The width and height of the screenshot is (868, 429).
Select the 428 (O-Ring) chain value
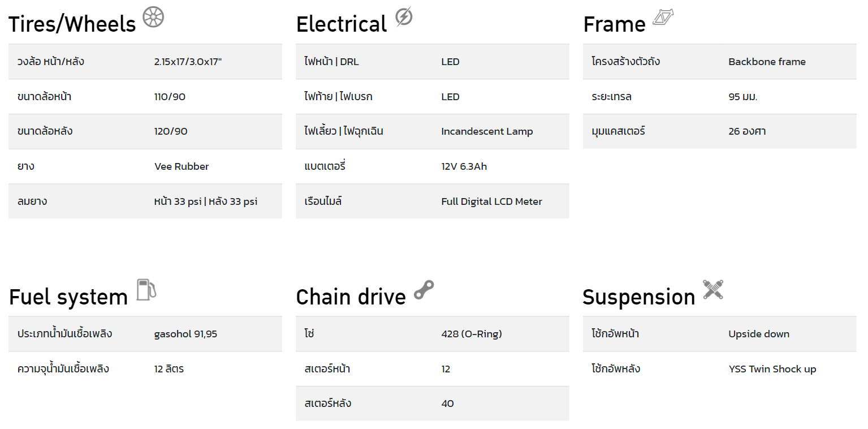click(472, 334)
